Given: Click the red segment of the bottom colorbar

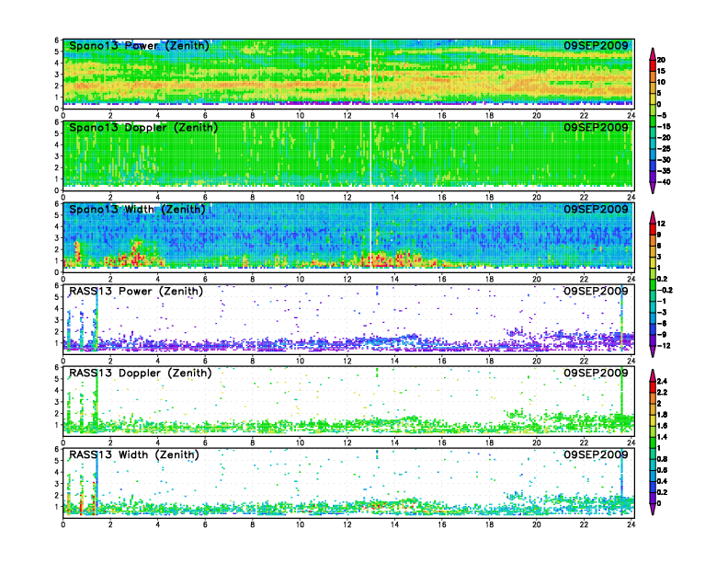Looking at the screenshot, I should pyautogui.click(x=653, y=386).
